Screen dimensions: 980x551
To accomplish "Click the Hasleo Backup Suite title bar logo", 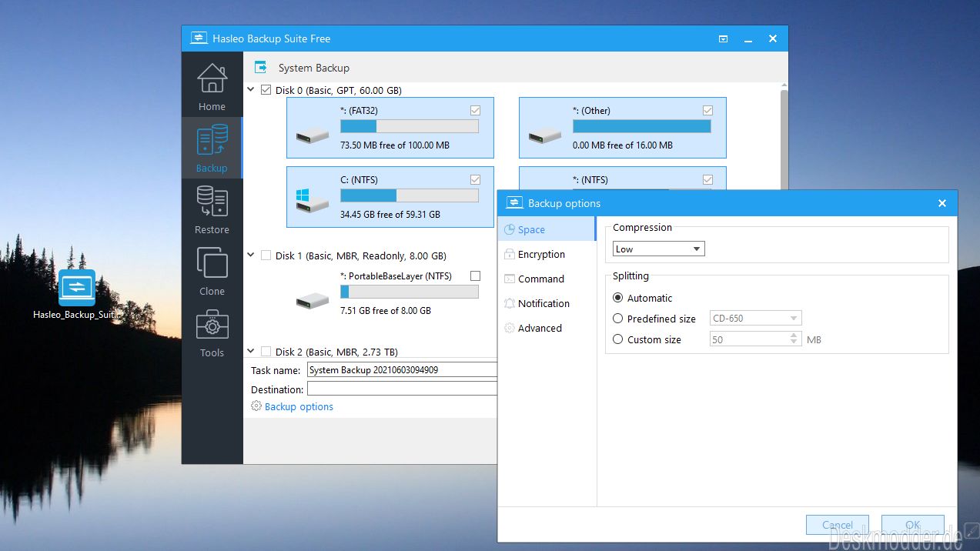I will 199,38.
